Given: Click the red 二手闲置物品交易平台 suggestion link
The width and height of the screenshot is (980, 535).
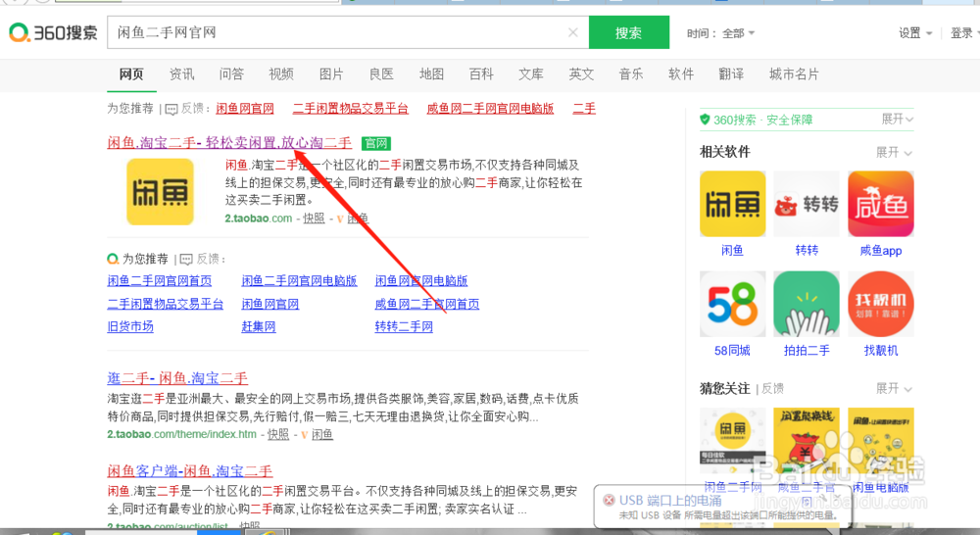Looking at the screenshot, I should (x=351, y=109).
